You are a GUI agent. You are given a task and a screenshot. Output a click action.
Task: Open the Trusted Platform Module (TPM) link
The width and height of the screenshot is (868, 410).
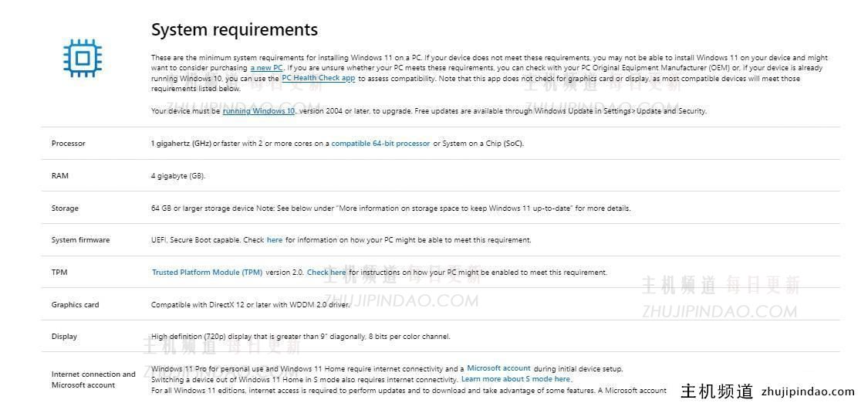207,273
